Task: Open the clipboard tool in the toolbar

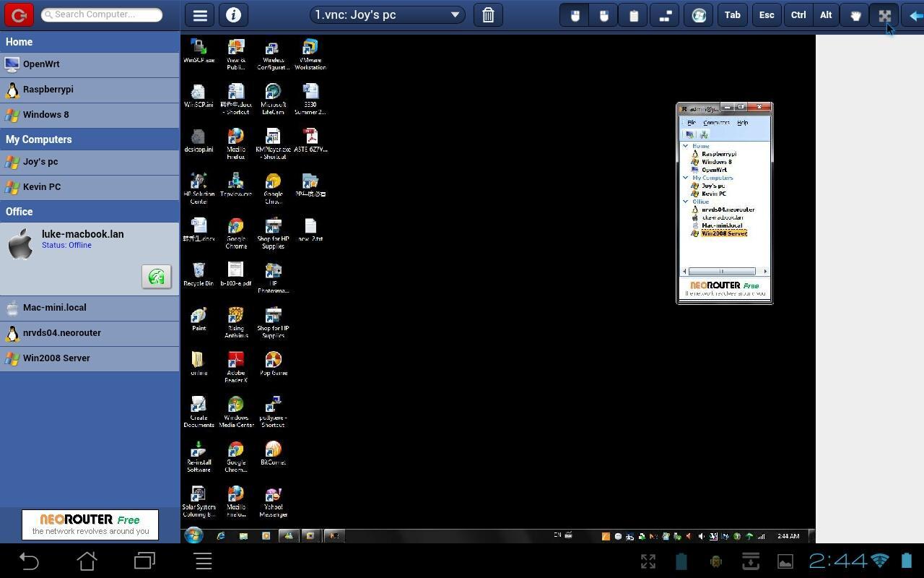Action: coord(633,14)
